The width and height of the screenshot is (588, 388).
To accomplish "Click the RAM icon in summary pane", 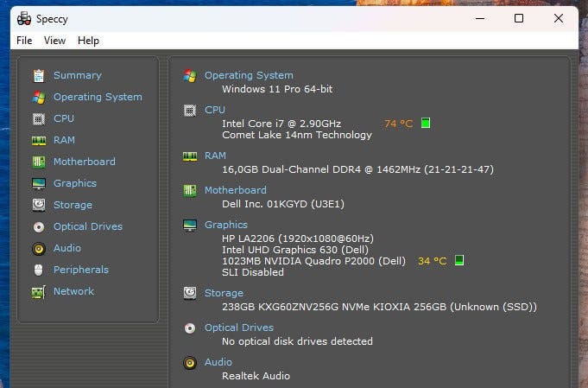I will click(190, 156).
